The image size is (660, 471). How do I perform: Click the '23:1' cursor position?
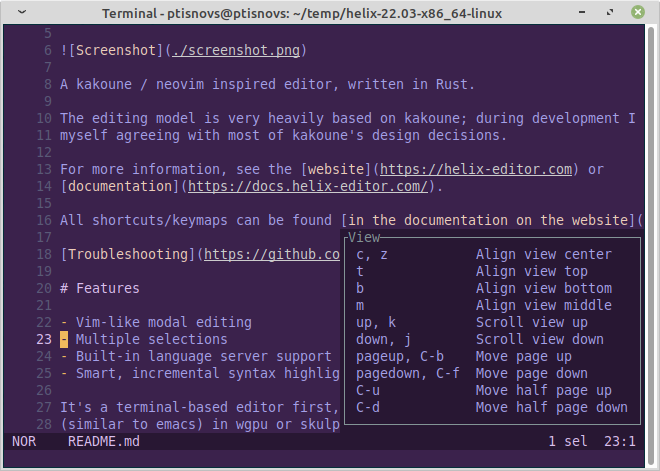pos(620,442)
